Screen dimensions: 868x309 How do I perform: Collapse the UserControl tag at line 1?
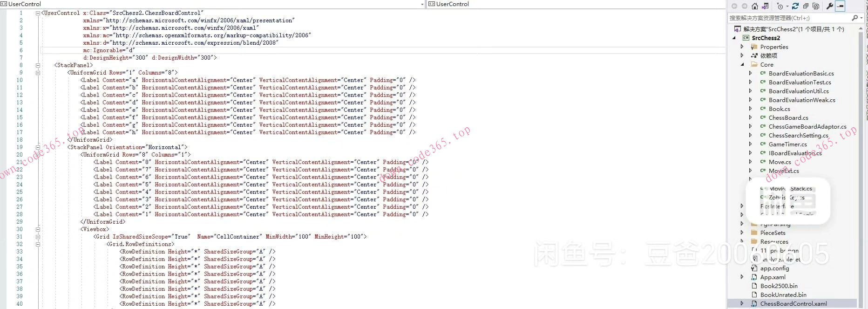pos(38,13)
